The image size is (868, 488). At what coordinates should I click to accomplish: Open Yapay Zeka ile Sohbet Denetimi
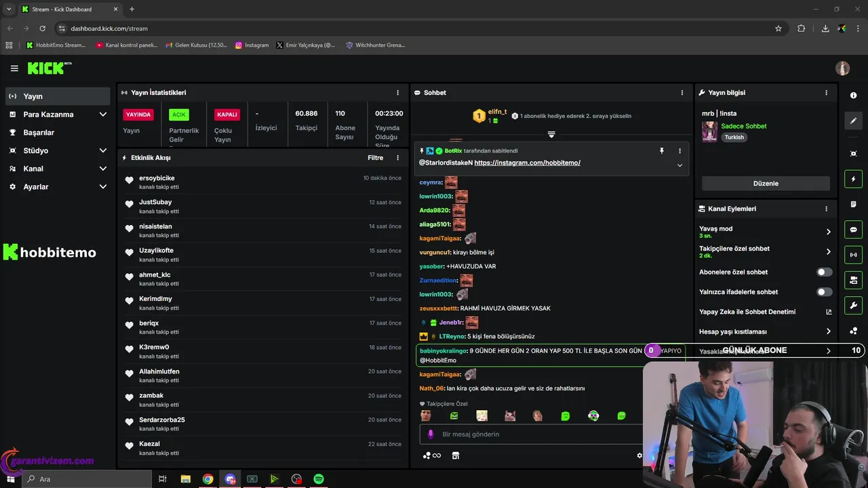pos(766,312)
